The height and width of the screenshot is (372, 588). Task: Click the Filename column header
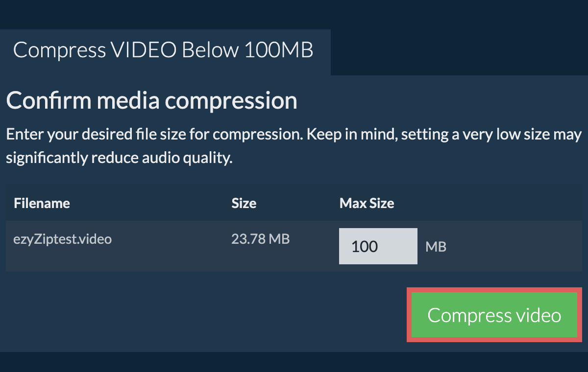[42, 203]
